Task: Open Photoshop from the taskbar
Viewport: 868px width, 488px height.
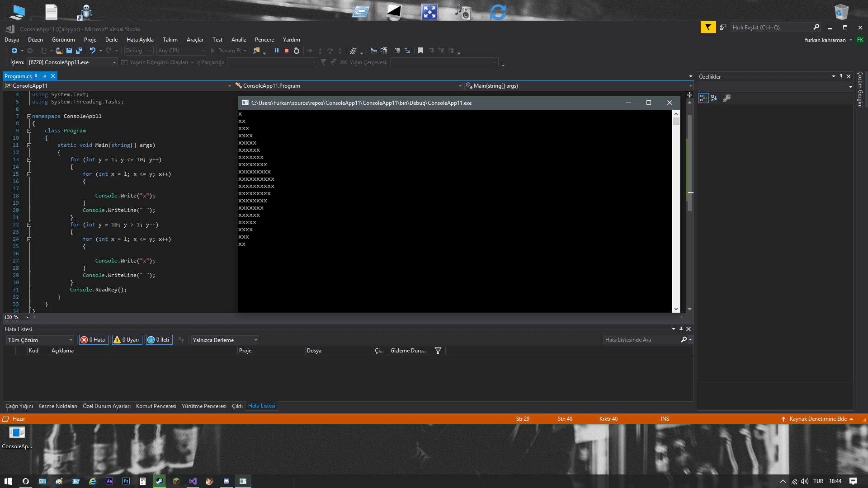Action: coord(126,481)
